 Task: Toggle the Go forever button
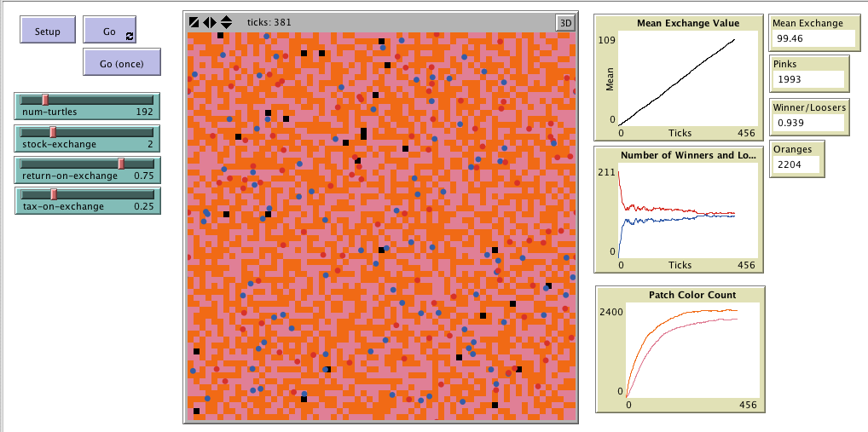click(x=109, y=31)
